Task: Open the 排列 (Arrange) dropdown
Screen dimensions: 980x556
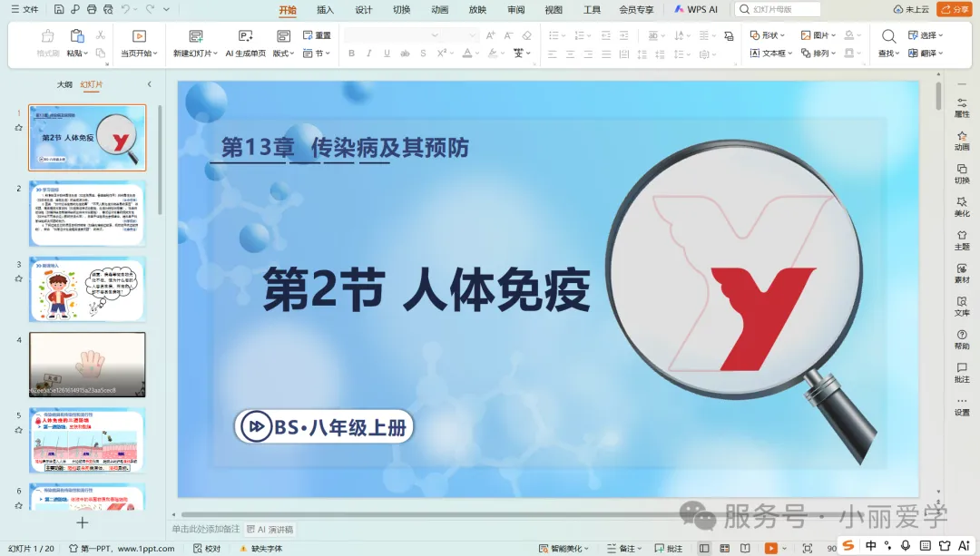Action: 818,54
